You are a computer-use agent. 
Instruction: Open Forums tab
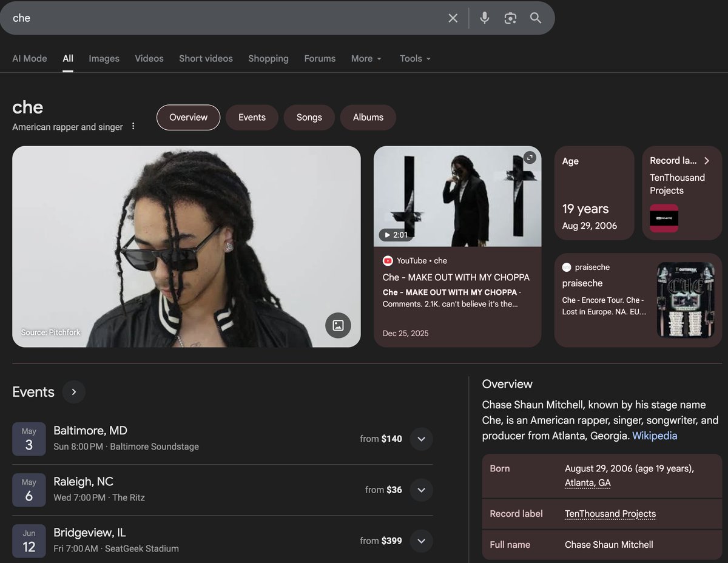click(320, 58)
